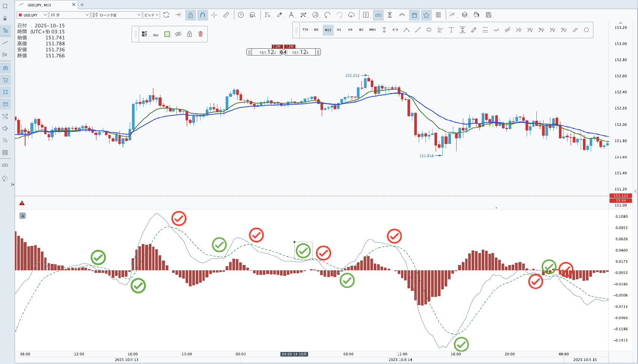Select the W1 timeframe button
This screenshot has height=364, width=638.
tap(361, 30)
